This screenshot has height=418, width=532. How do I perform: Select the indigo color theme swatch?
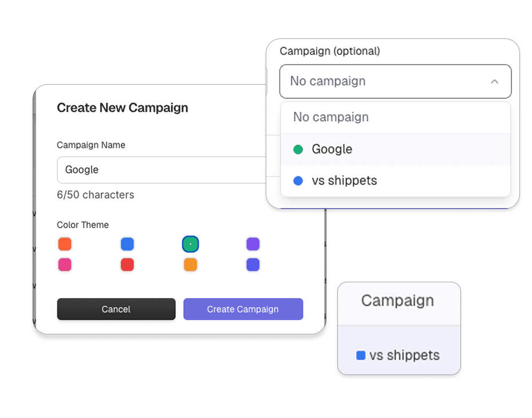253,265
